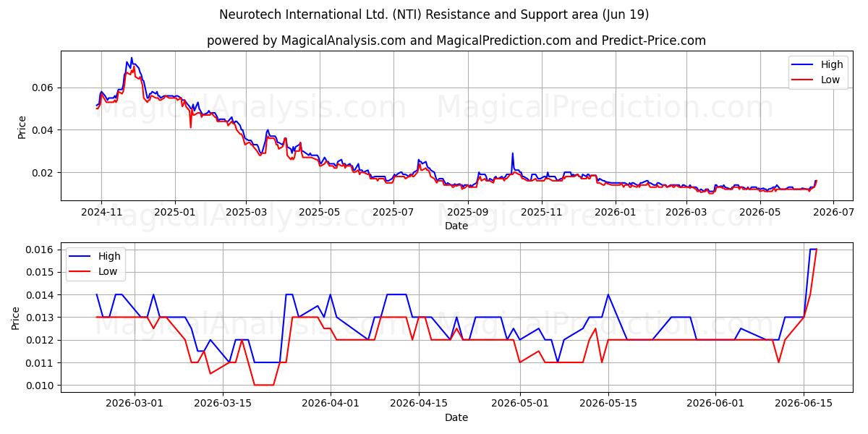868x434 pixels.
Task: Click the 2026-04-15 tick label on lower chart
Action: 419,404
